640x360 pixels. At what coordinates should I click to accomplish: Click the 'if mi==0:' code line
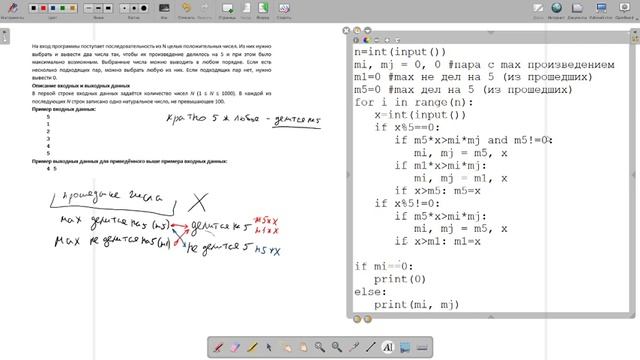384,266
